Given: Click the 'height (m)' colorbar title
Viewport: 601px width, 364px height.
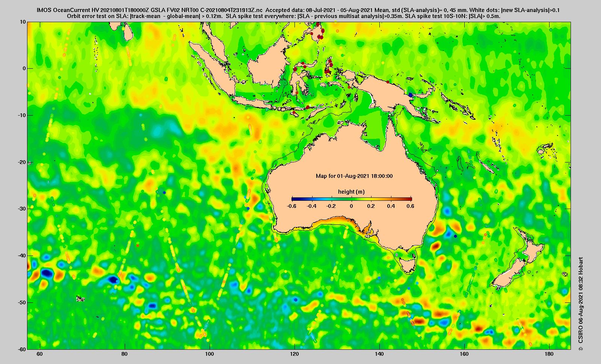Looking at the screenshot, I should pyautogui.click(x=351, y=192).
